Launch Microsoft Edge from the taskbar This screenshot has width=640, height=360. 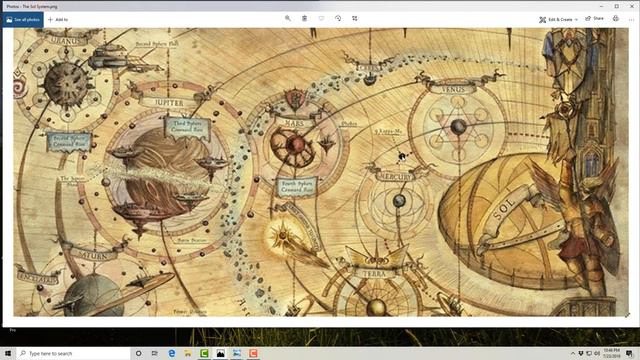click(171, 353)
